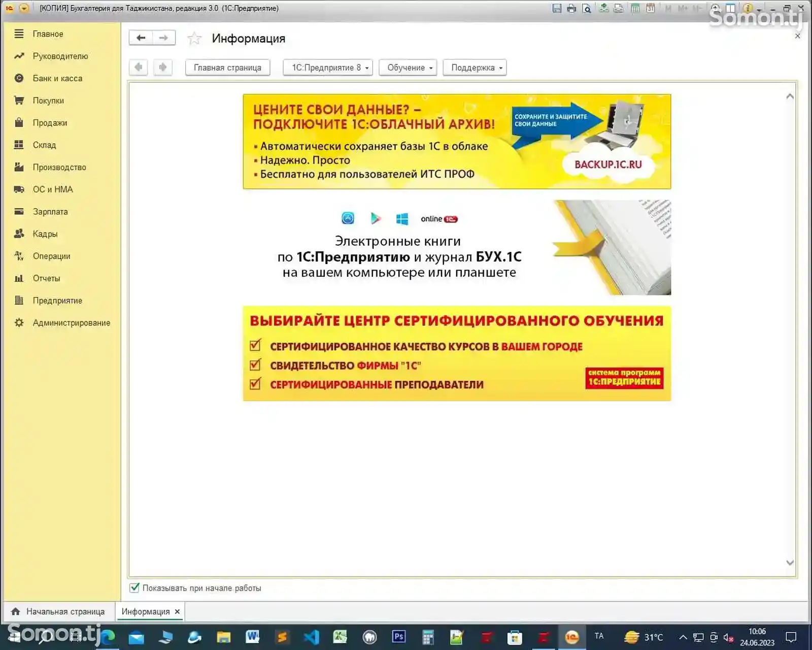
Task: Click the Зарплата card icon
Action: [19, 211]
